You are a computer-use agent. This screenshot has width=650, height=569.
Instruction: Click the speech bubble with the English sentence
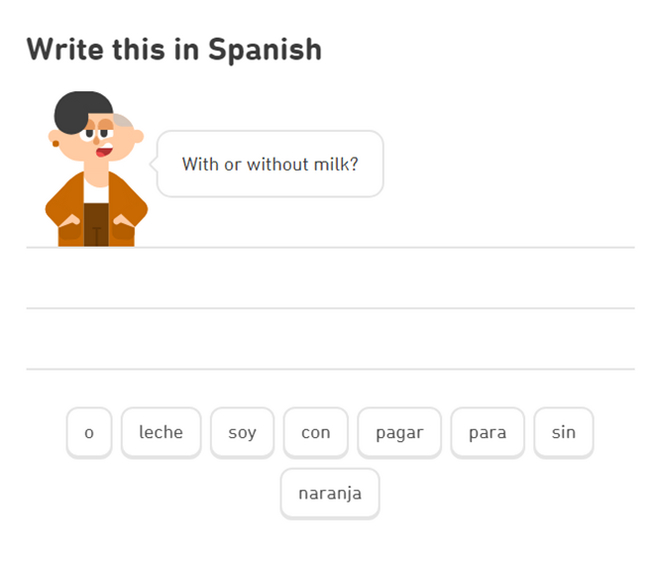click(270, 164)
